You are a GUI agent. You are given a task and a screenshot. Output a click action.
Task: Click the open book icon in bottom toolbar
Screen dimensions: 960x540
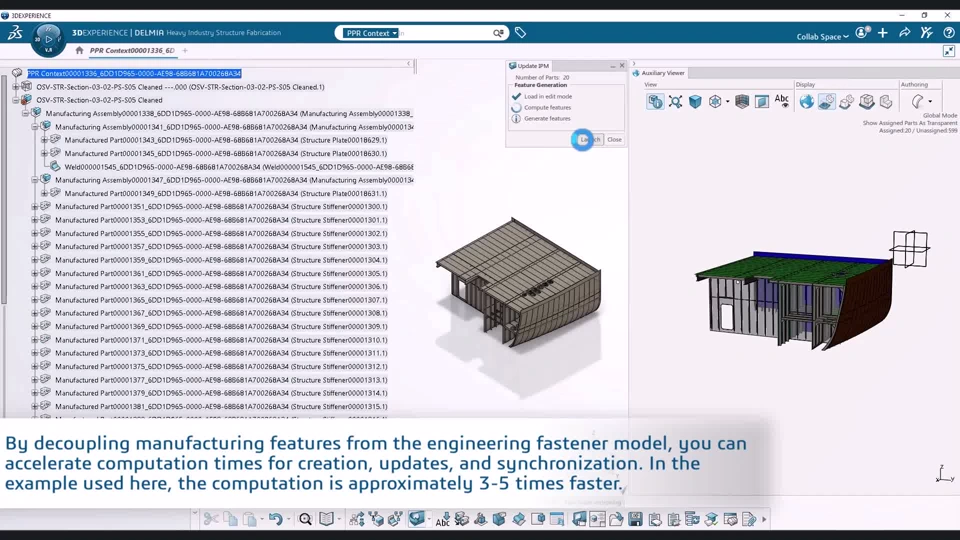coord(326,519)
